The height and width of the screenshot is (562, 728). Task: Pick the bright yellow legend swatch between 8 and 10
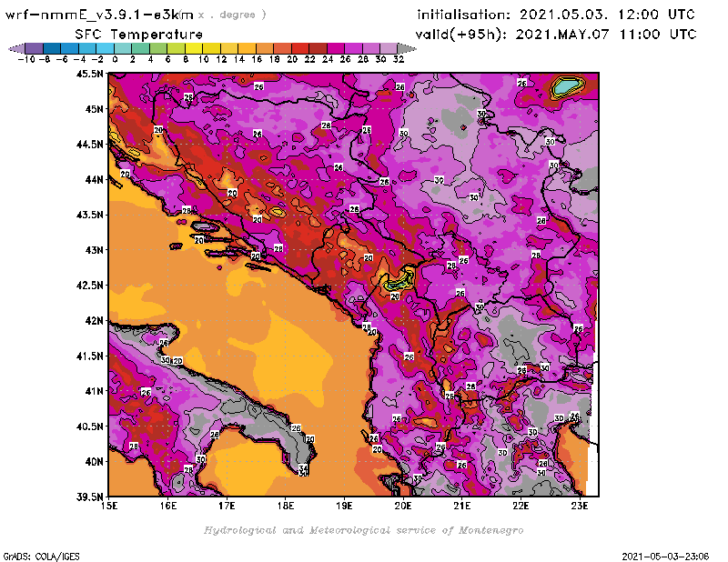click(x=194, y=48)
